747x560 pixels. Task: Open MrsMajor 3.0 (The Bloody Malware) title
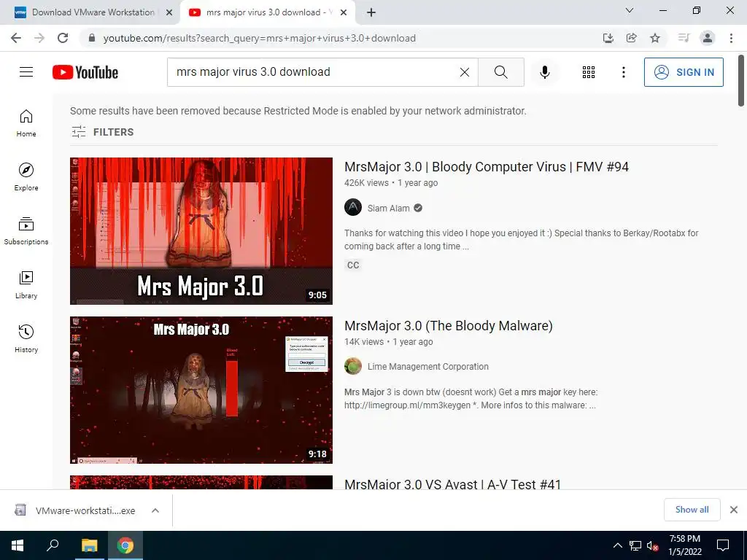click(449, 326)
